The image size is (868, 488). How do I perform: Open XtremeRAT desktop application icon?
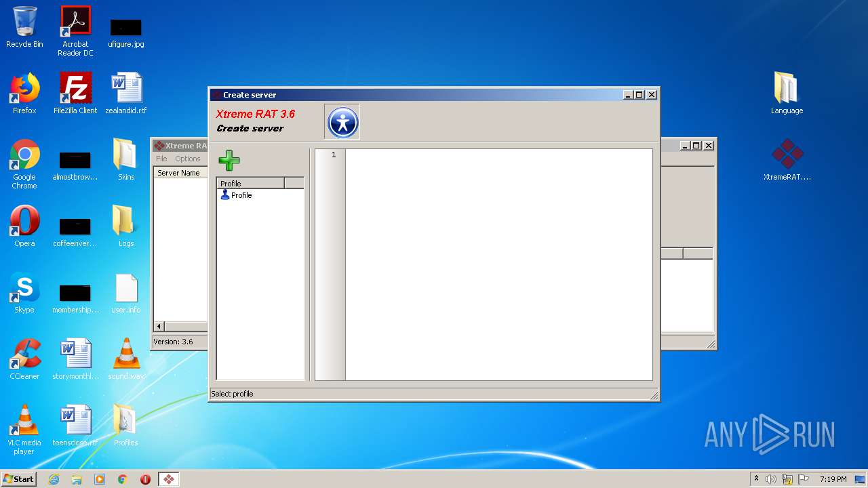787,160
